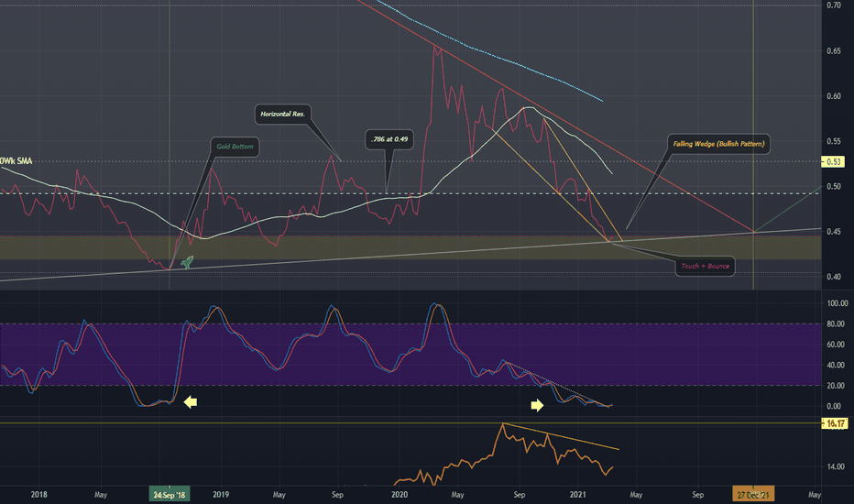Image resolution: width=854 pixels, height=504 pixels.
Task: Select the 'Falling Wedge (Bullish Pattern)' callout
Action: click(719, 144)
